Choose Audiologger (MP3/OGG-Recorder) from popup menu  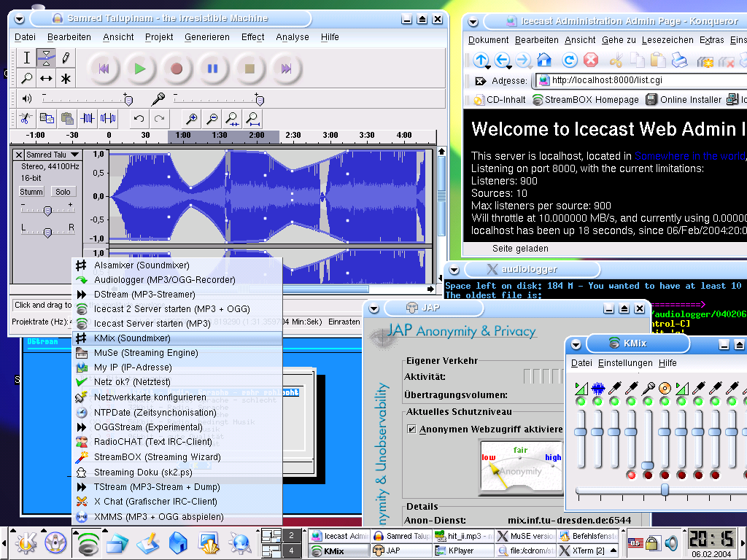[177, 279]
